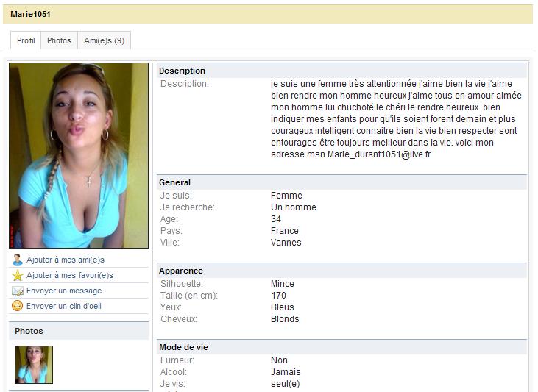The width and height of the screenshot is (538, 392).
Task: Click the Envoyer un clin d'oeil link
Action: pos(64,306)
